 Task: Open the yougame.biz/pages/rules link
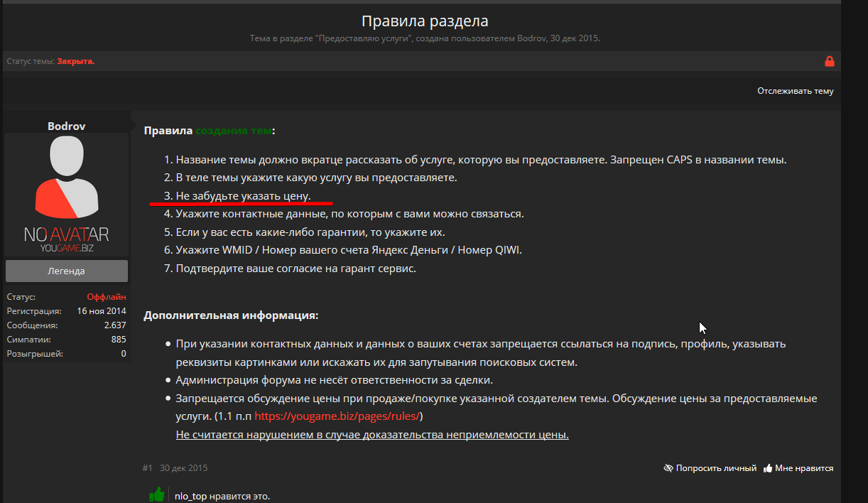338,416
